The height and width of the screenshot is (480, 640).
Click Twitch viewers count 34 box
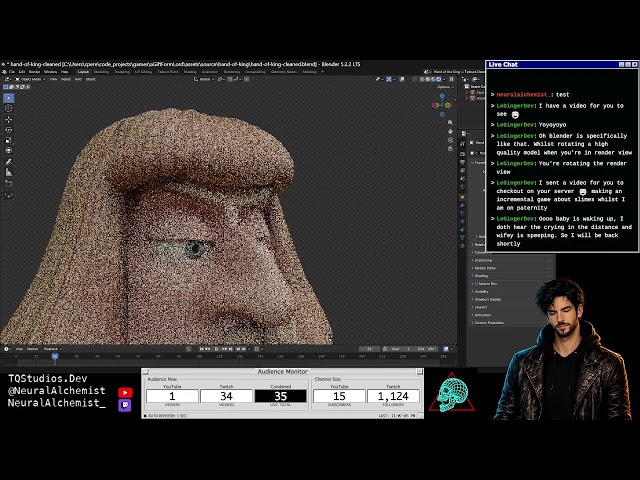pyautogui.click(x=226, y=396)
